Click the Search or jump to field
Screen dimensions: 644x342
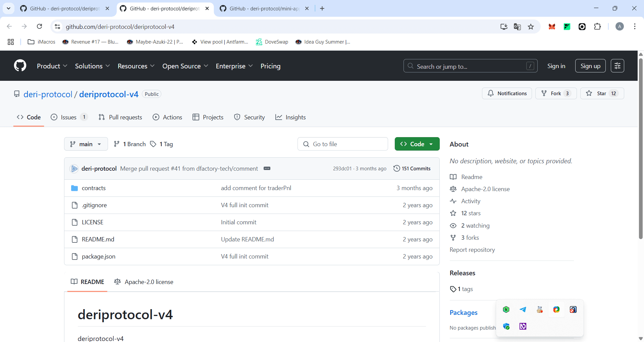tap(470, 66)
